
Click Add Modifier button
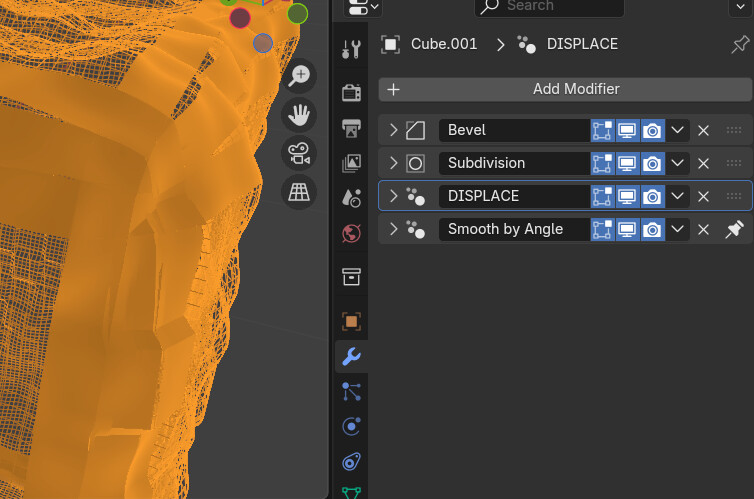(565, 89)
